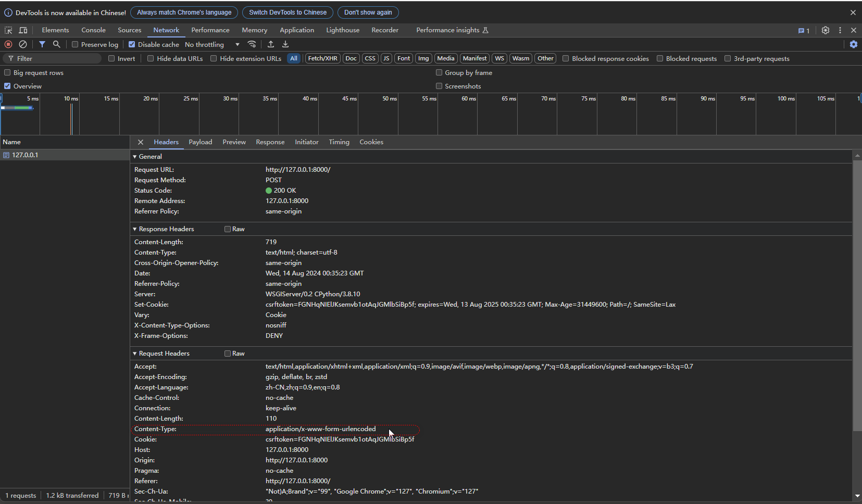
Task: Show the Preview tab
Action: click(234, 142)
